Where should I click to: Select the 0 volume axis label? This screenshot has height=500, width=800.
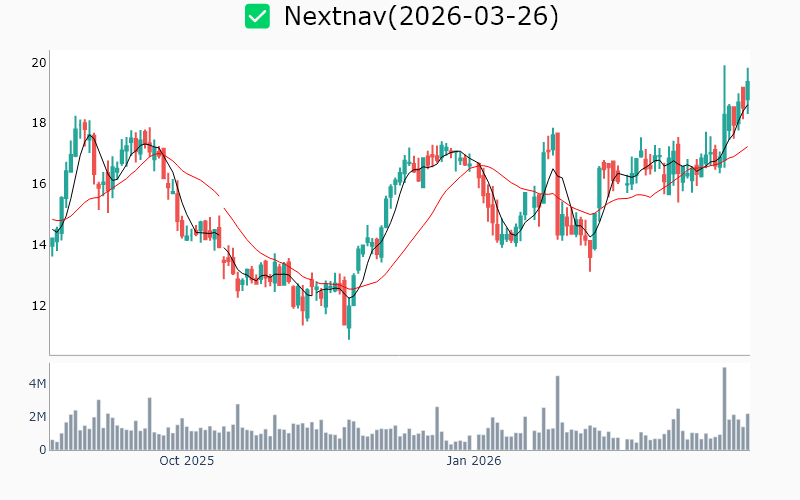tap(43, 450)
